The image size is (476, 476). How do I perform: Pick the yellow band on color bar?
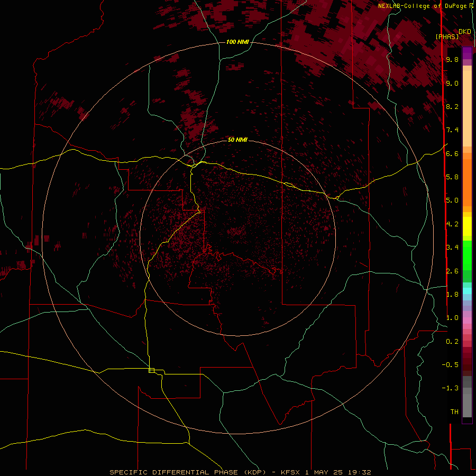tap(467, 226)
